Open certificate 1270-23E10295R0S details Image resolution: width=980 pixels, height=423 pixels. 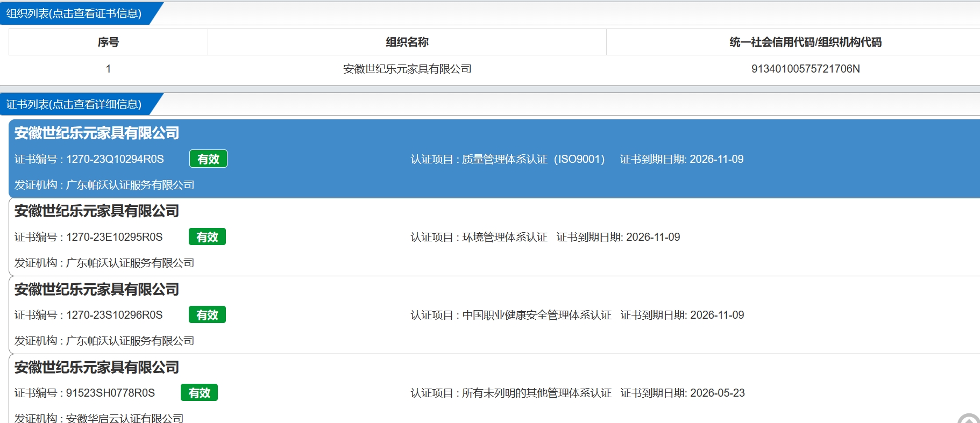click(494, 237)
